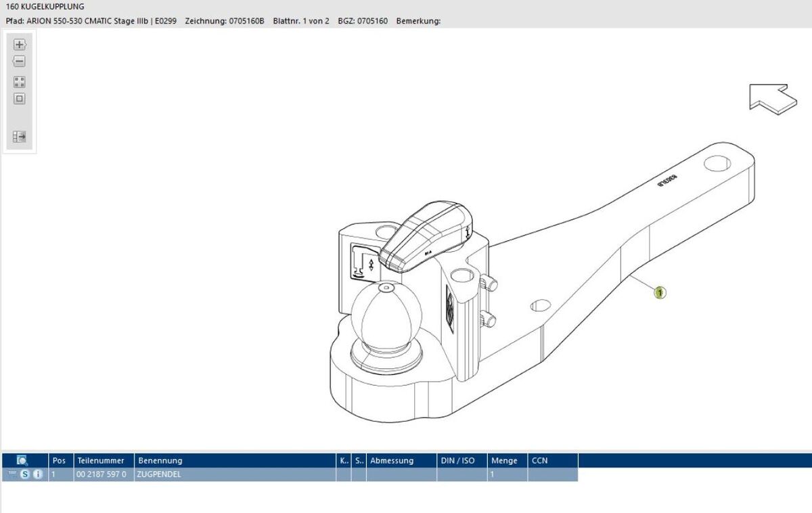Click the single-square fit view icon

20,99
